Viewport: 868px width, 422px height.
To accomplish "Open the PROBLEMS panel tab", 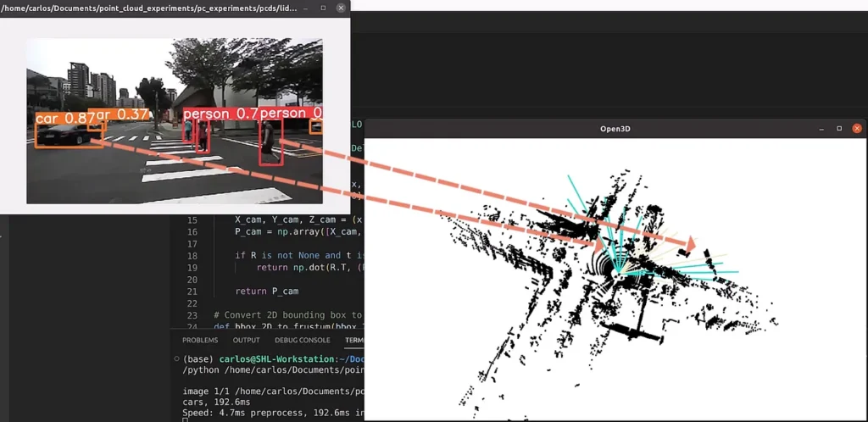I will coord(200,340).
